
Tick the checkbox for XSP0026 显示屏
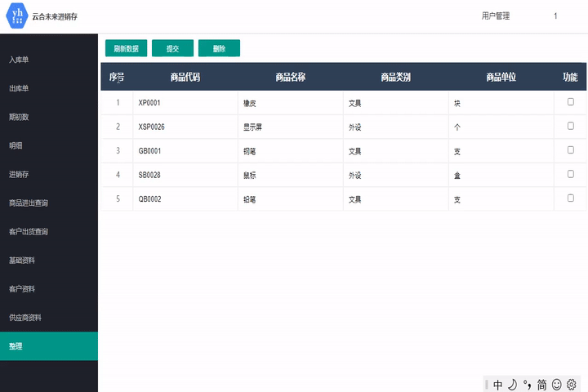[571, 126]
